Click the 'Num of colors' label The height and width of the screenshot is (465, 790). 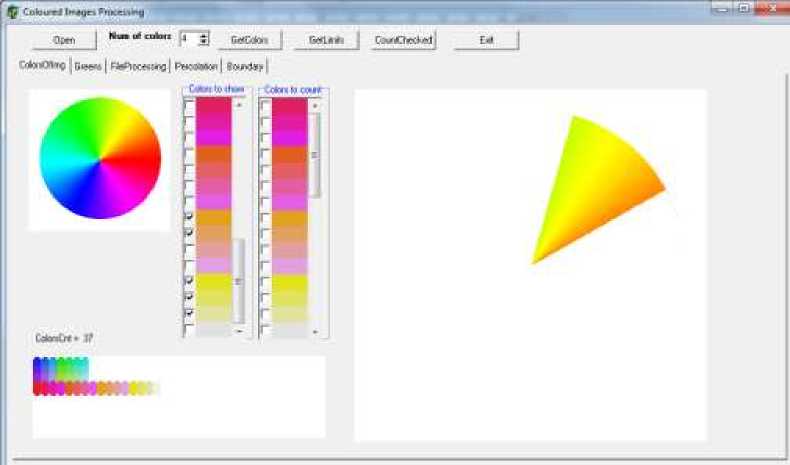coord(140,36)
